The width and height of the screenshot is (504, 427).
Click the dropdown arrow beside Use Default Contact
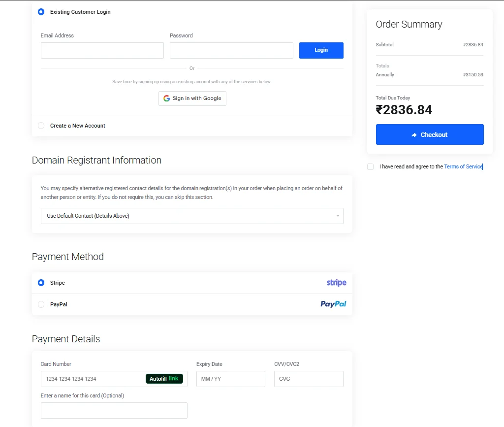pyautogui.click(x=338, y=216)
